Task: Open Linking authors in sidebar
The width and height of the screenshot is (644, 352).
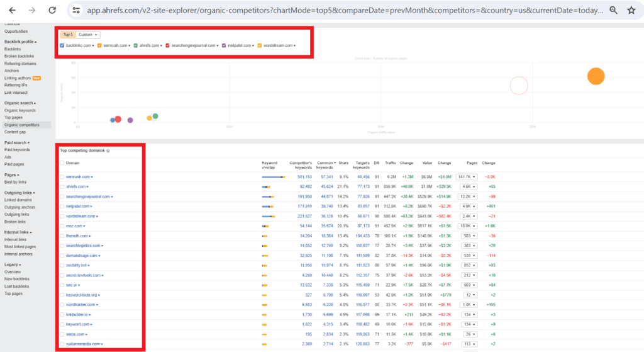Action: [18, 78]
